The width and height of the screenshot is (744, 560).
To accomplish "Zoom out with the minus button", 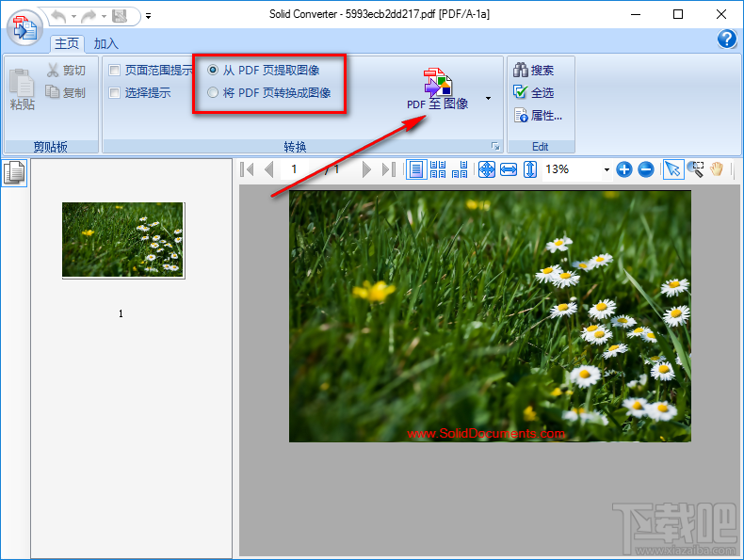I will tap(646, 169).
